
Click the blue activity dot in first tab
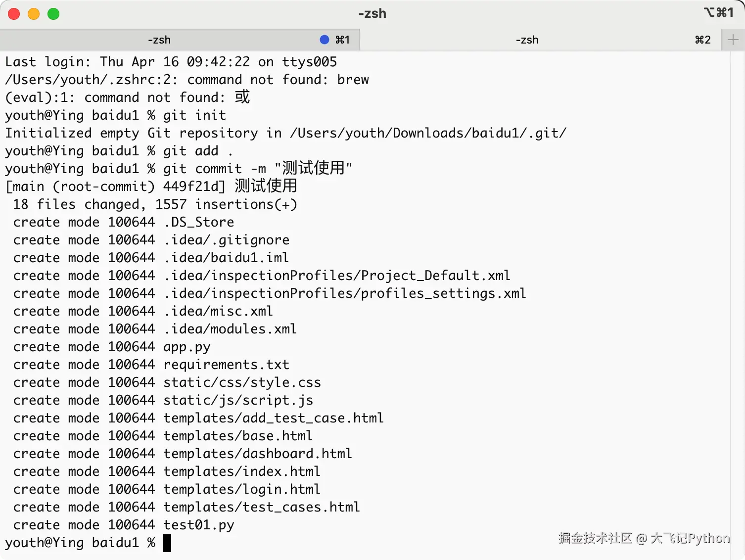325,40
